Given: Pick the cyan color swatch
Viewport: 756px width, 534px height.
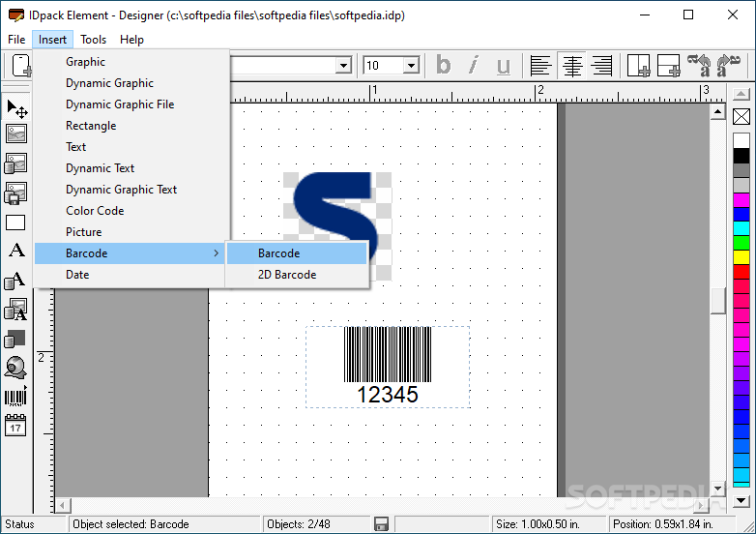Looking at the screenshot, I should [x=741, y=228].
